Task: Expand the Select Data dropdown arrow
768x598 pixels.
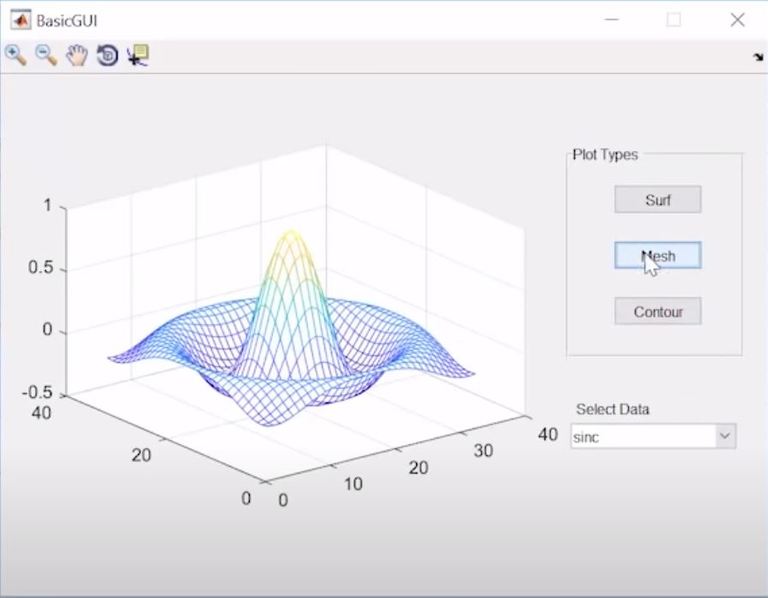Action: pyautogui.click(x=726, y=436)
